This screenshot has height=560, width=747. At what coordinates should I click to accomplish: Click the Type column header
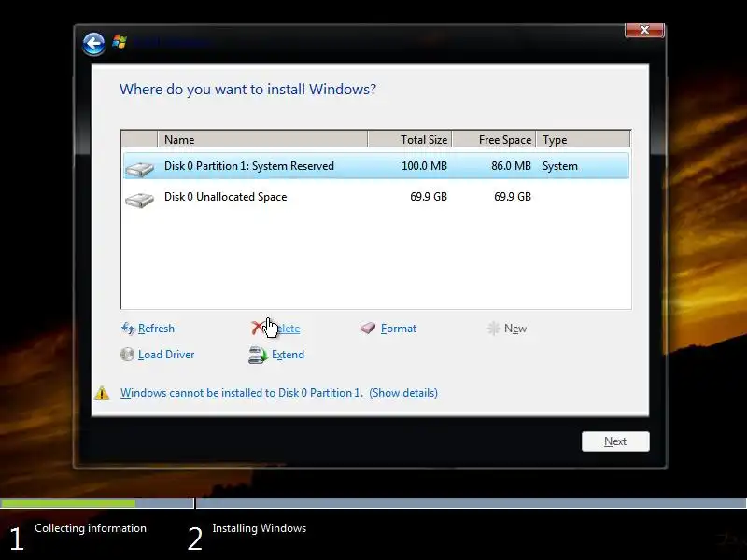pyautogui.click(x=583, y=139)
